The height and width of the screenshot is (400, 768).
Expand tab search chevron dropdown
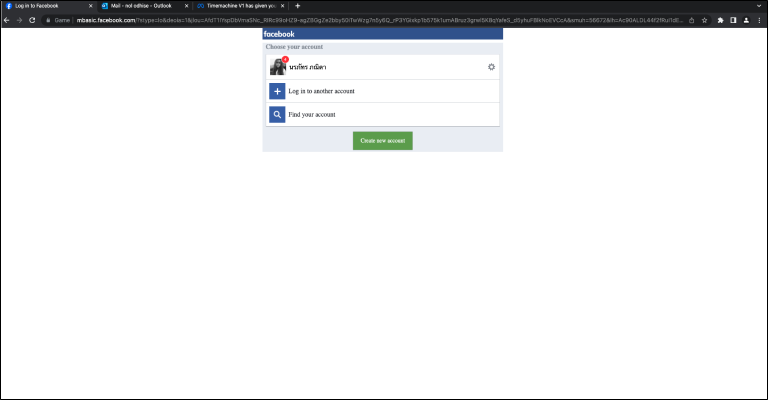(759, 6)
